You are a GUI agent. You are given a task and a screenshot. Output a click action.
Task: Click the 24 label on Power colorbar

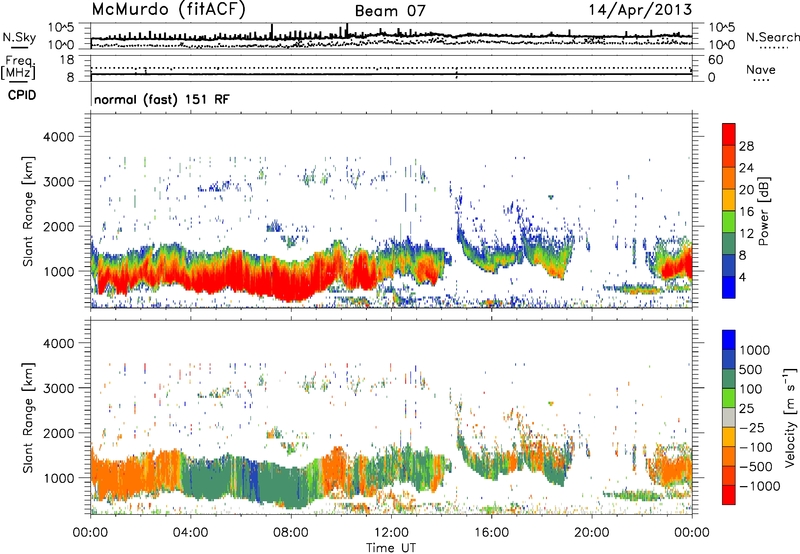point(746,168)
